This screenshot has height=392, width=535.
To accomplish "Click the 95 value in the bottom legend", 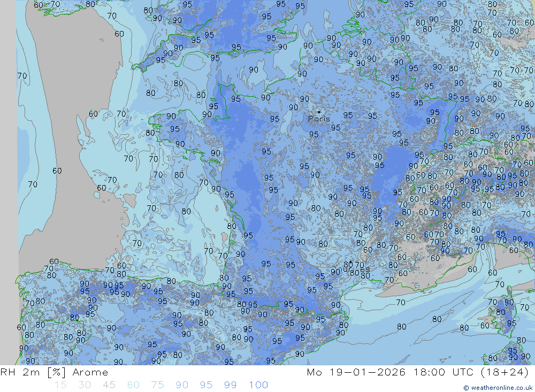I will tap(206, 385).
